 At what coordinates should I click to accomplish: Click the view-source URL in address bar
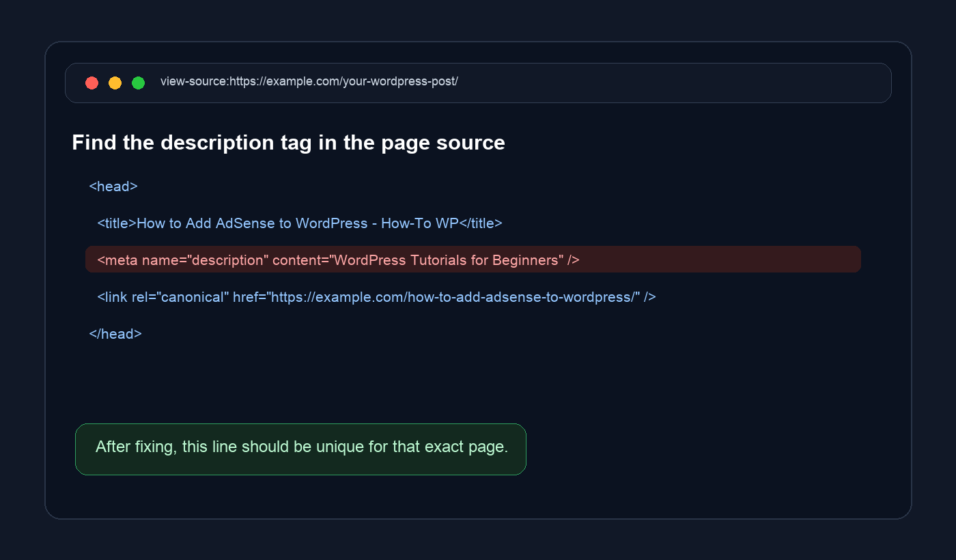309,81
